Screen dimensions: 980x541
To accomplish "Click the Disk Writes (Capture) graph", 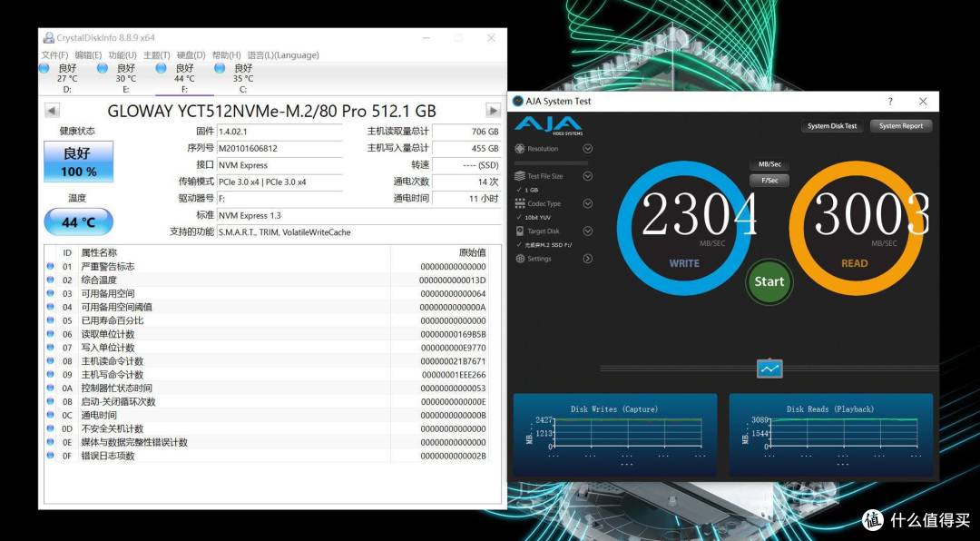I will [615, 438].
